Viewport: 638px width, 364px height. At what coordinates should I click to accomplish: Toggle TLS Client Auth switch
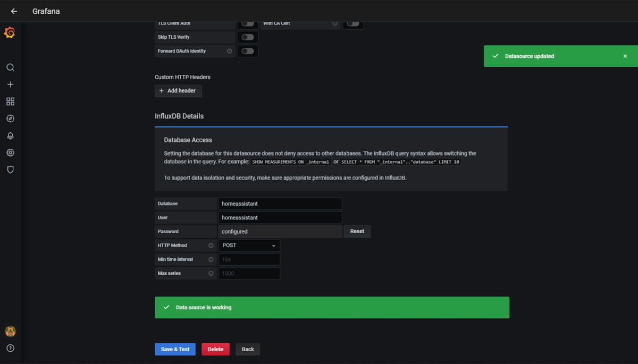[248, 23]
